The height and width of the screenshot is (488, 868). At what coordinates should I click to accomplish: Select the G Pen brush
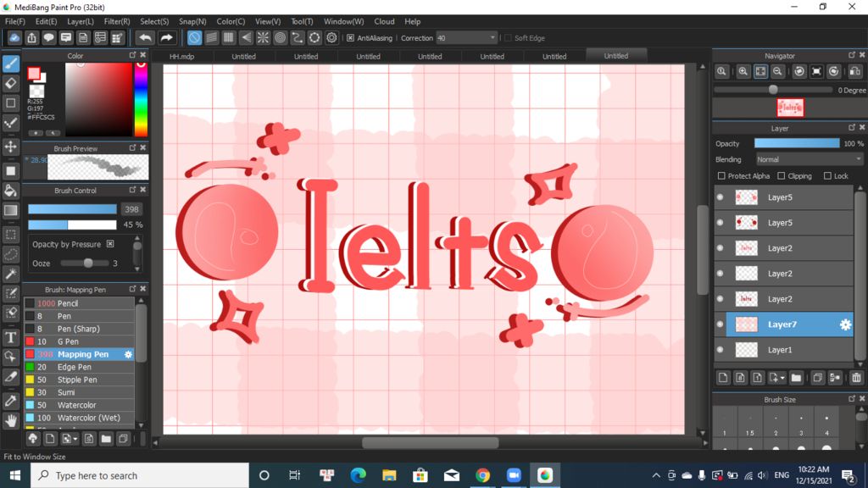79,341
